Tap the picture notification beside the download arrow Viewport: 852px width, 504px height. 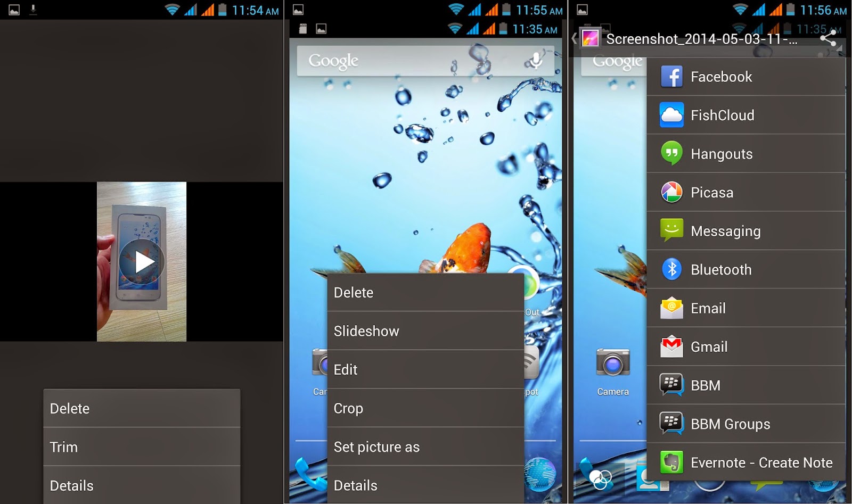(x=14, y=10)
